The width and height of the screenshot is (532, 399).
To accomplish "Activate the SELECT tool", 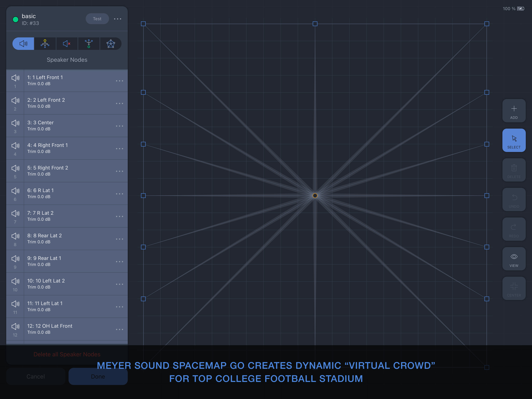I will pyautogui.click(x=514, y=140).
